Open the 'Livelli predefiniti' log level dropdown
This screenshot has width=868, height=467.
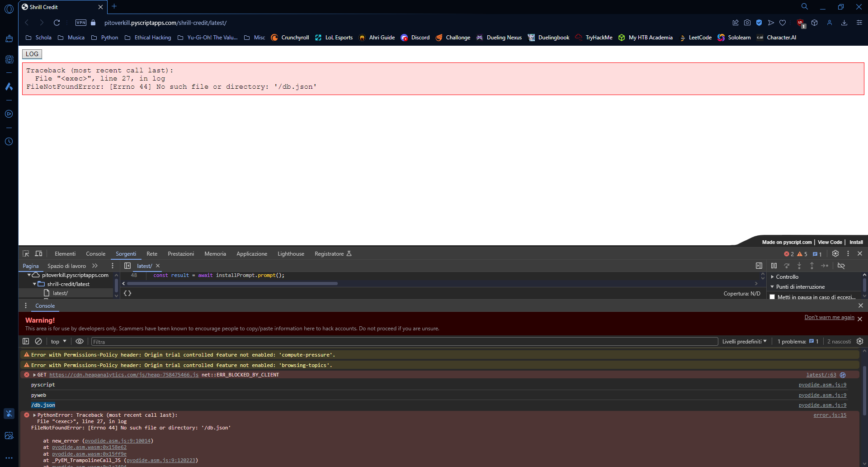pyautogui.click(x=744, y=342)
